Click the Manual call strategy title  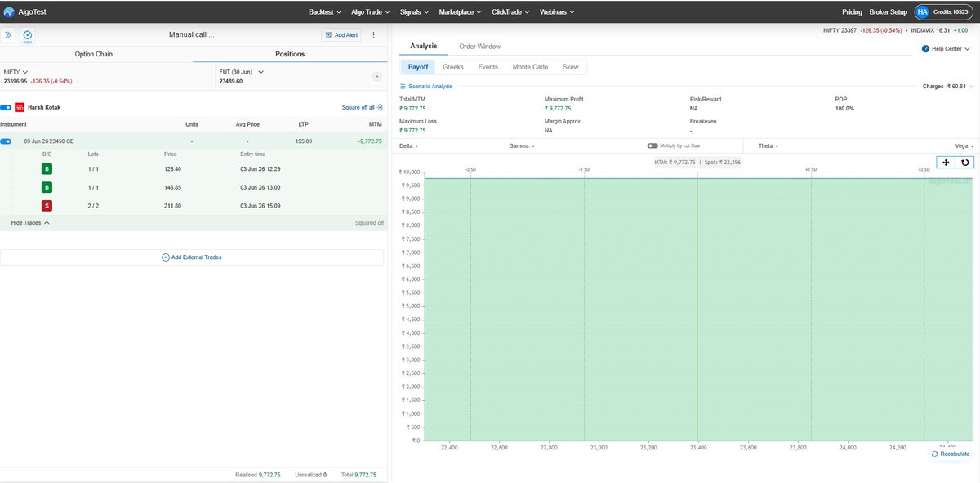(x=191, y=34)
